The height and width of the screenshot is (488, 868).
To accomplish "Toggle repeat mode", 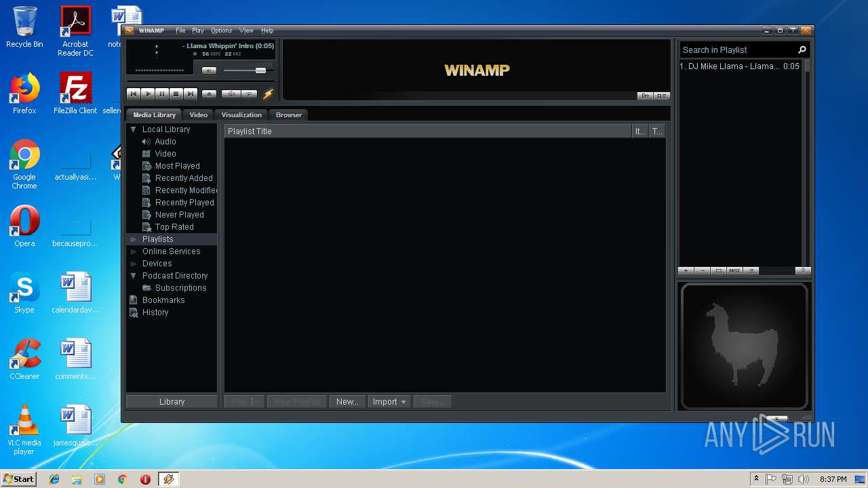I will (250, 94).
